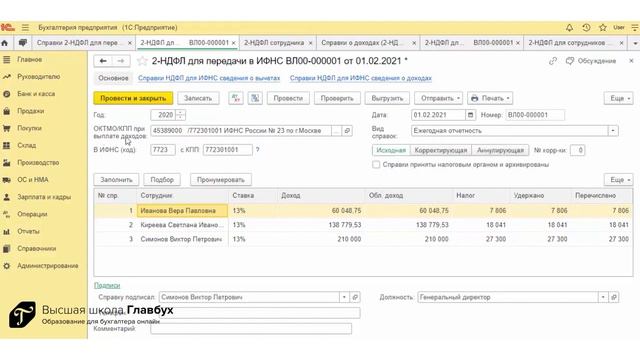
Task: Add document to favorites star
Action: point(142,61)
